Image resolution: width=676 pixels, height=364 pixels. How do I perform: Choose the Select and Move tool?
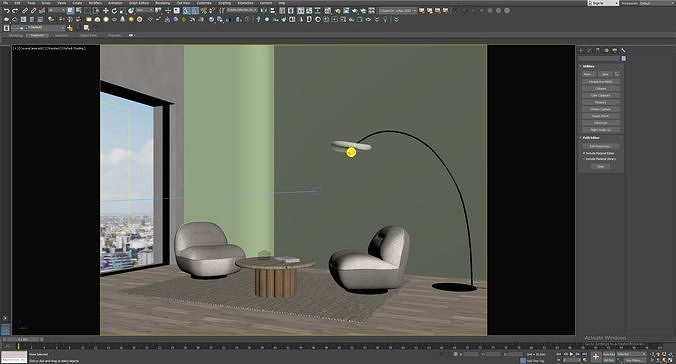point(106,10)
